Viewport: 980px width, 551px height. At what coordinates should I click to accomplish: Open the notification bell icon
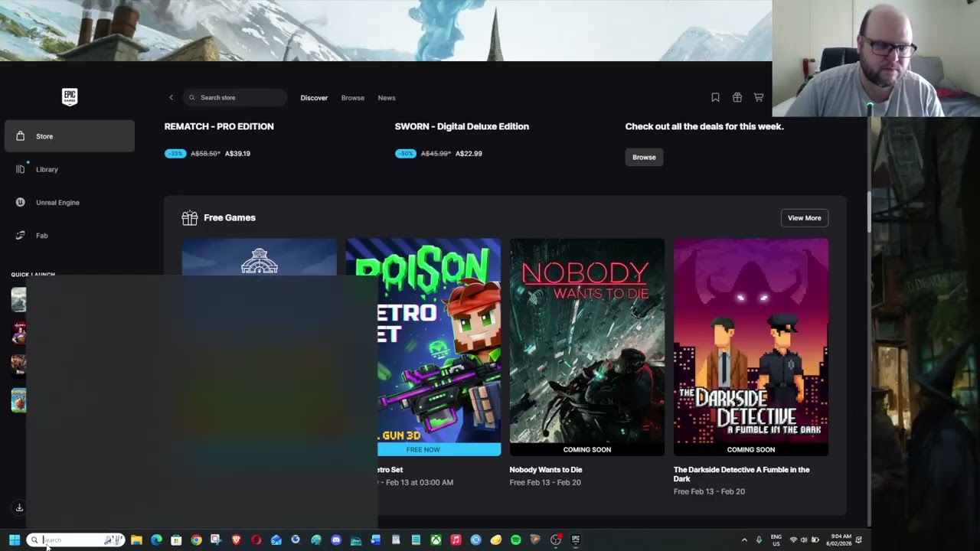[x=859, y=540]
